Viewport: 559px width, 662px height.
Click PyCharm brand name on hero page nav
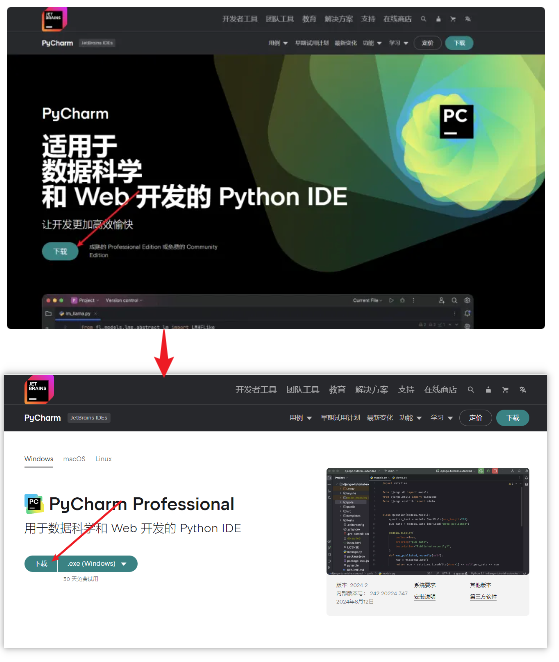point(57,43)
